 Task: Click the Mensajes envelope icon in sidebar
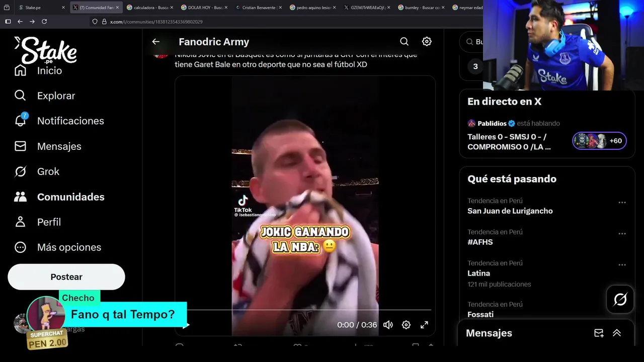20,146
